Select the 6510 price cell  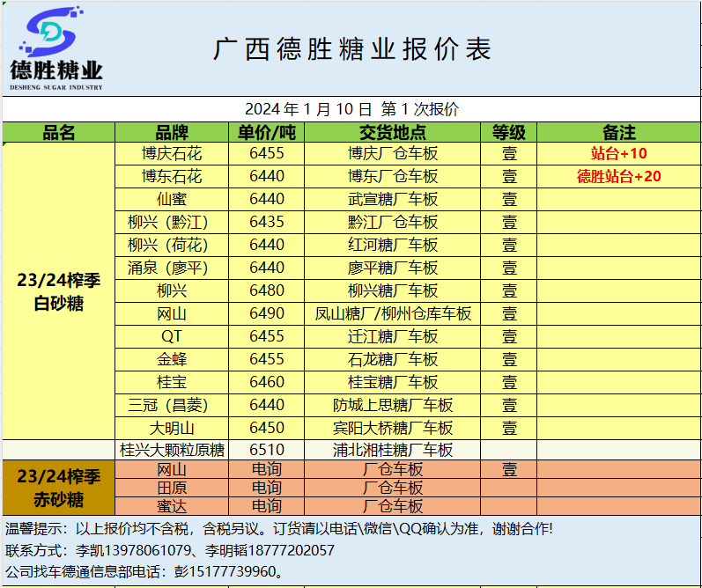point(267,450)
